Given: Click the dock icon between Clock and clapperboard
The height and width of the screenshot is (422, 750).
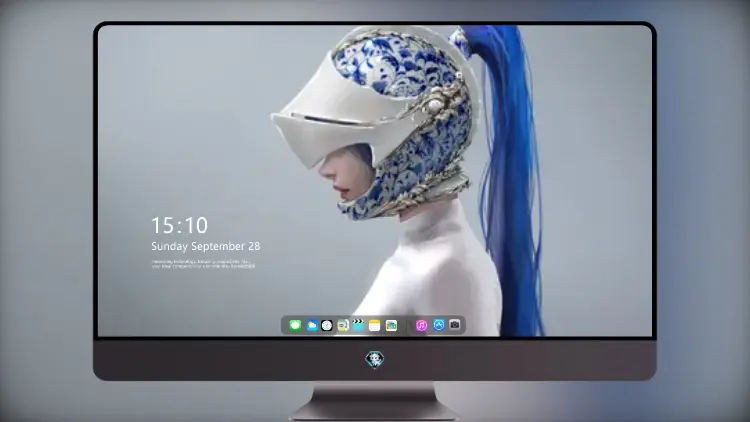Looking at the screenshot, I should coord(342,325).
